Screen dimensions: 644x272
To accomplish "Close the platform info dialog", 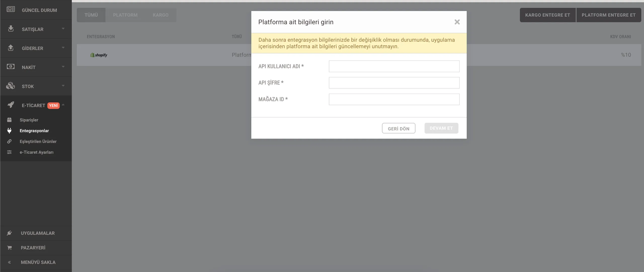I will click(x=457, y=22).
